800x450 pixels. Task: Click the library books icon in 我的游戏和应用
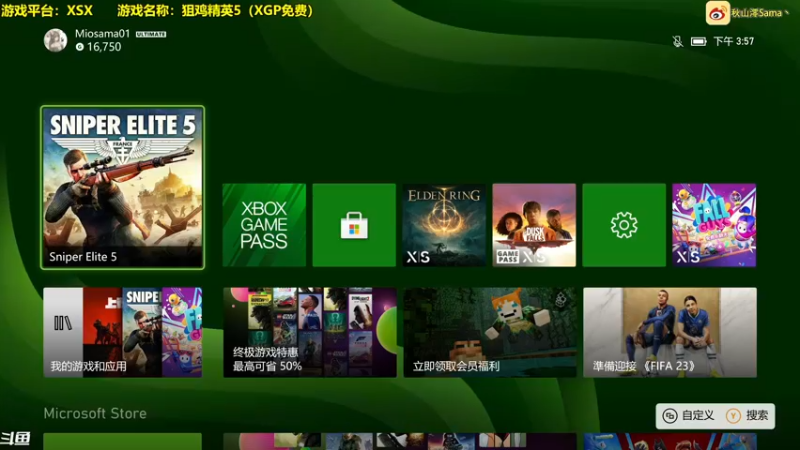pos(63,323)
